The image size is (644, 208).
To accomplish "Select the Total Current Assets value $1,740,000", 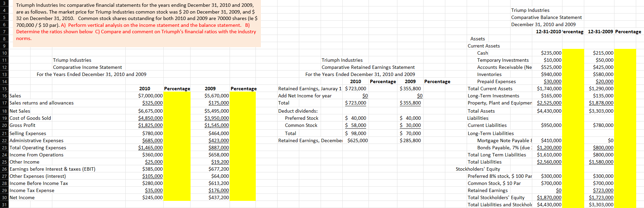I will (x=549, y=89).
